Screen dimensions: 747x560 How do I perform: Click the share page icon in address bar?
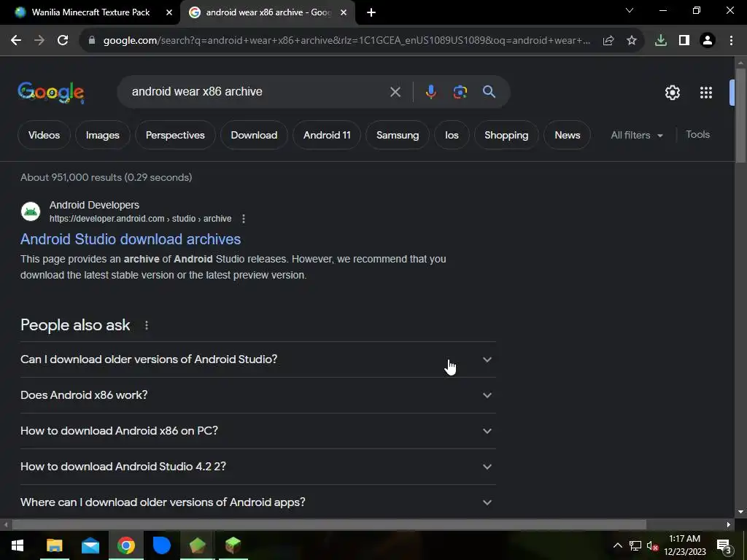pyautogui.click(x=608, y=41)
